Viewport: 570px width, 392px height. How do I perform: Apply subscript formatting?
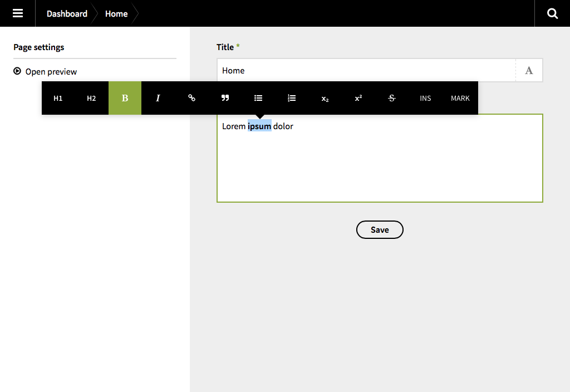click(325, 98)
